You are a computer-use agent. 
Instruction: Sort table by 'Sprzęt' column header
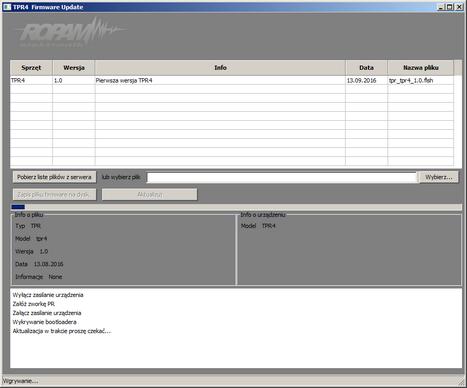coord(31,68)
